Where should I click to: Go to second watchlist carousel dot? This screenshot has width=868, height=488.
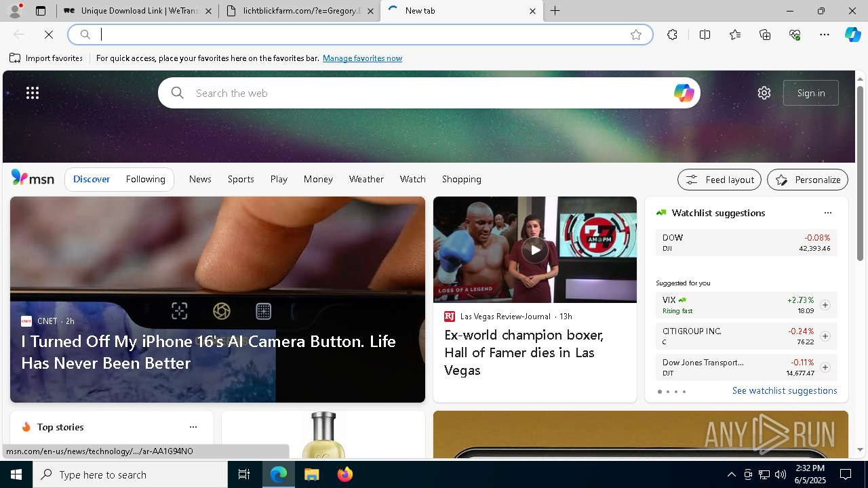[x=667, y=392]
